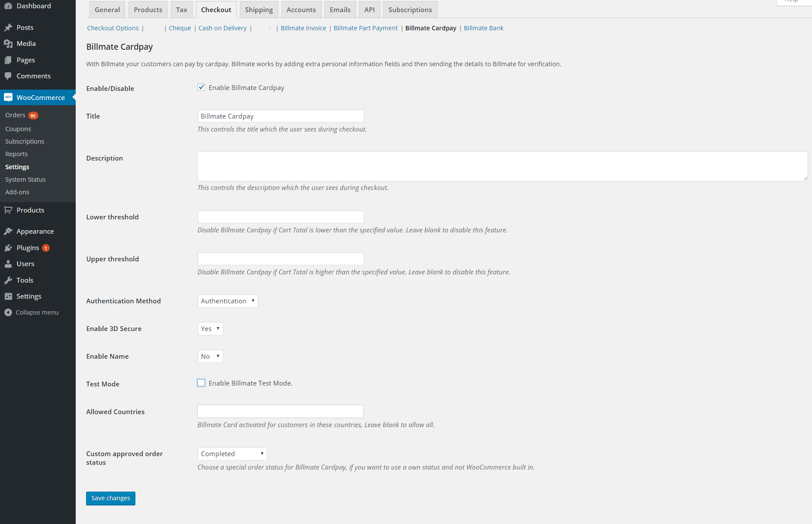Viewport: 812px width, 524px height.
Task: Click the Appearance paintbrush icon
Action: [8, 231]
